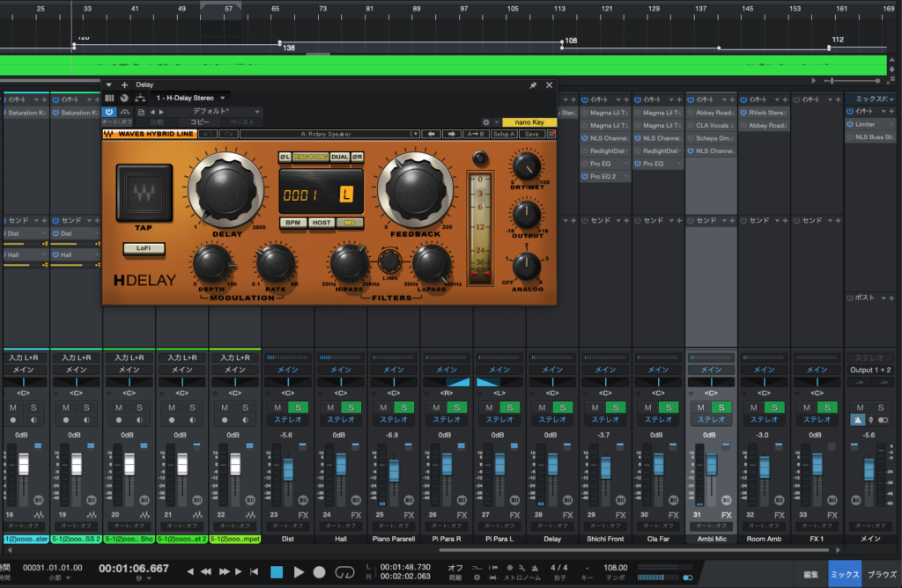Viewport: 902px width, 588px height.
Task: Click the コピー (Copy) button in plugin header
Action: (x=200, y=121)
